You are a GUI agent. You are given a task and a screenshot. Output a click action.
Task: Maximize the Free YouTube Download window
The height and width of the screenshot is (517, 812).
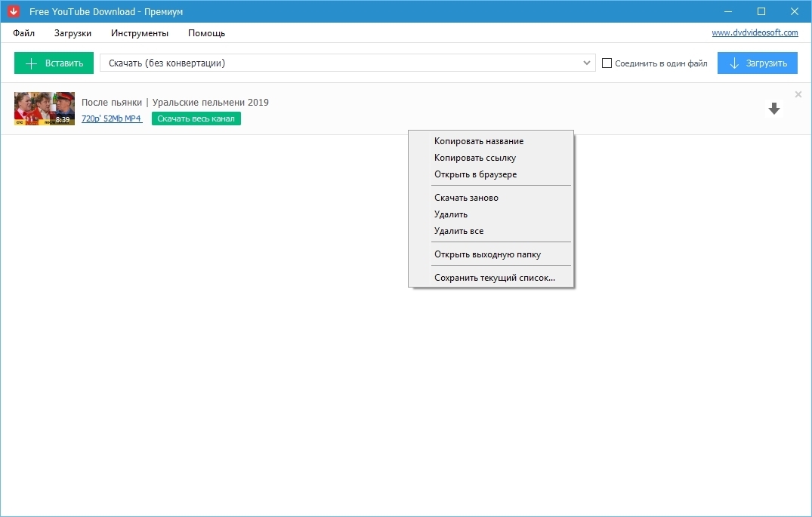point(761,11)
